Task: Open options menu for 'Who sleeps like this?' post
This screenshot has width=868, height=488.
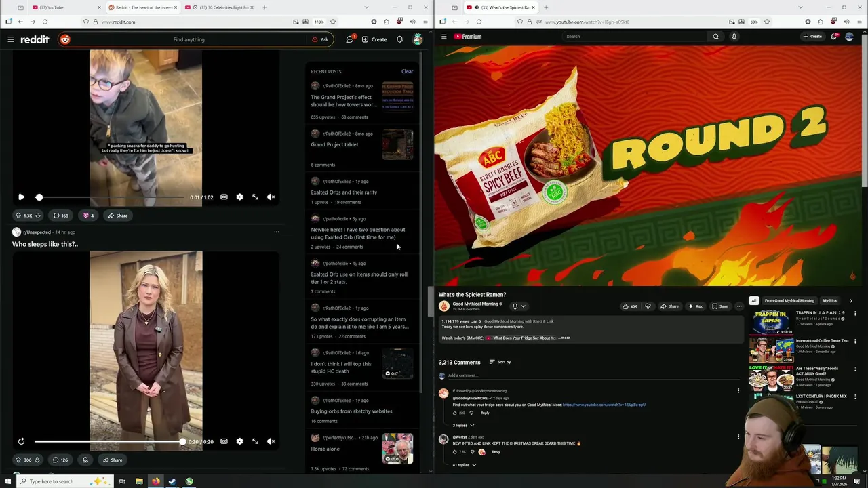Action: click(276, 232)
